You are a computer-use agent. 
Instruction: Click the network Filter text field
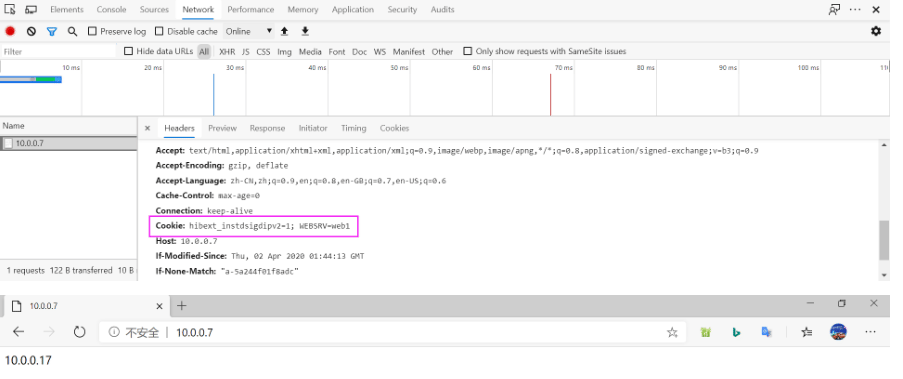(59, 51)
